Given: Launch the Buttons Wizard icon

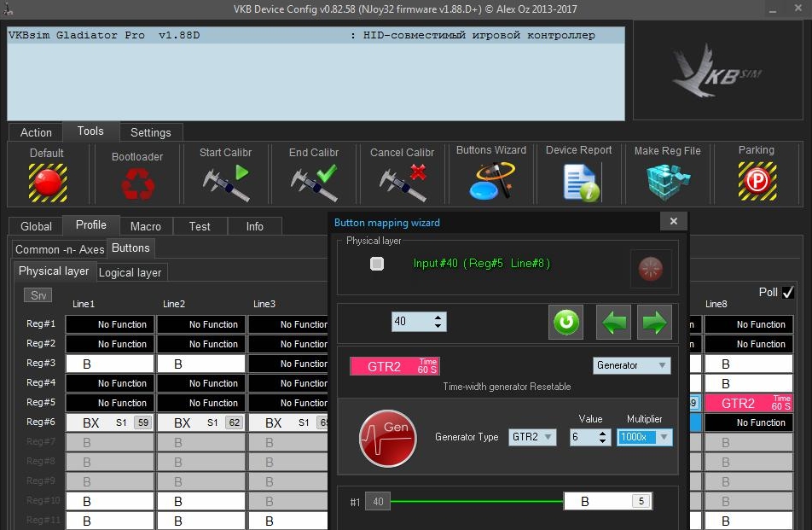Looking at the screenshot, I should click(x=491, y=181).
